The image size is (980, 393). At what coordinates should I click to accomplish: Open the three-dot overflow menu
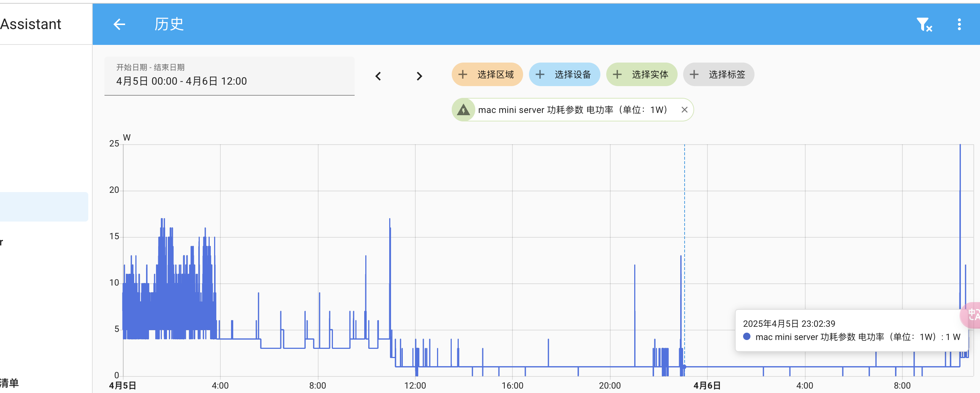(x=959, y=24)
